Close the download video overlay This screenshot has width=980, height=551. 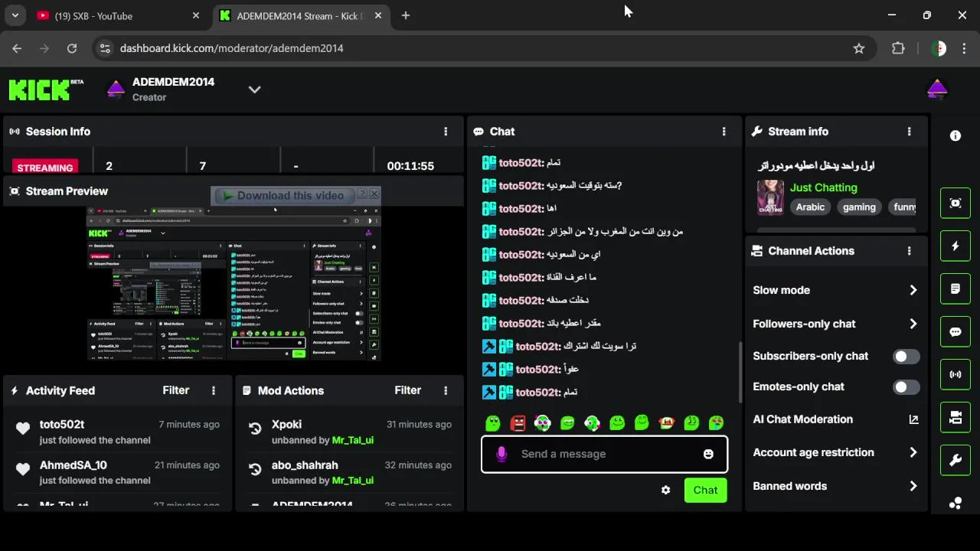click(374, 194)
